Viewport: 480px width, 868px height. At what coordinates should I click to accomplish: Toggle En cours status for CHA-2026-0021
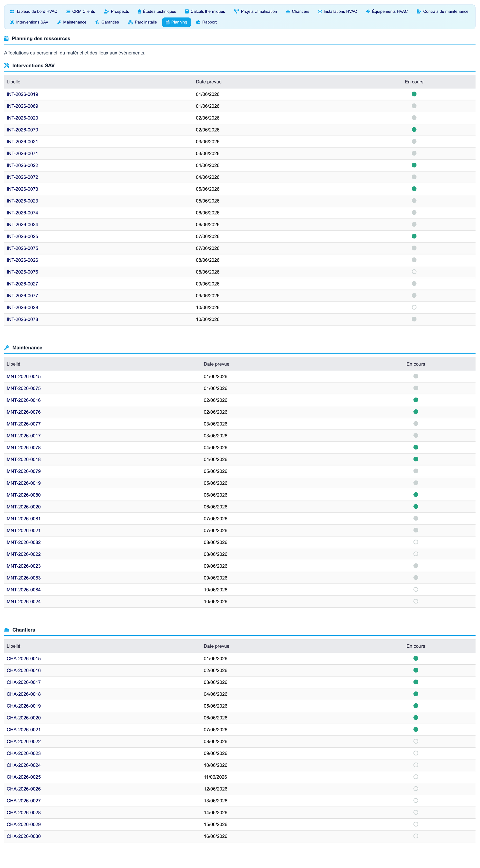point(416,729)
